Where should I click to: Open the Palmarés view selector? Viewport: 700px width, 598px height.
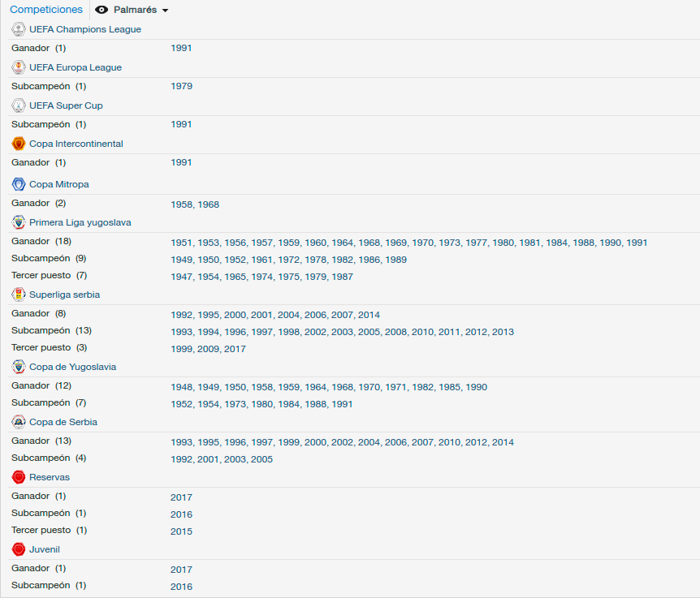click(132, 10)
